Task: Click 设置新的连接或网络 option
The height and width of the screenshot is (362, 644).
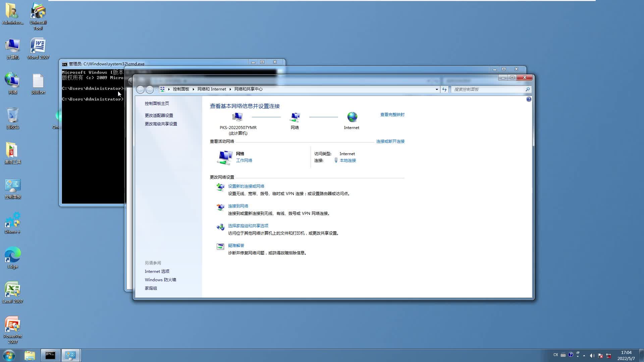Action: coord(246,186)
